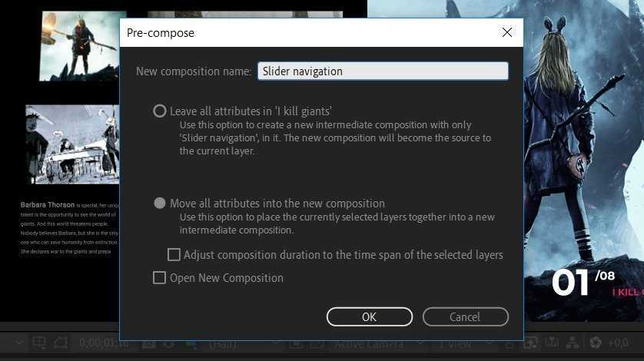Screen dimensions: 644x361
Task: Click the new composition name field
Action: pos(383,71)
